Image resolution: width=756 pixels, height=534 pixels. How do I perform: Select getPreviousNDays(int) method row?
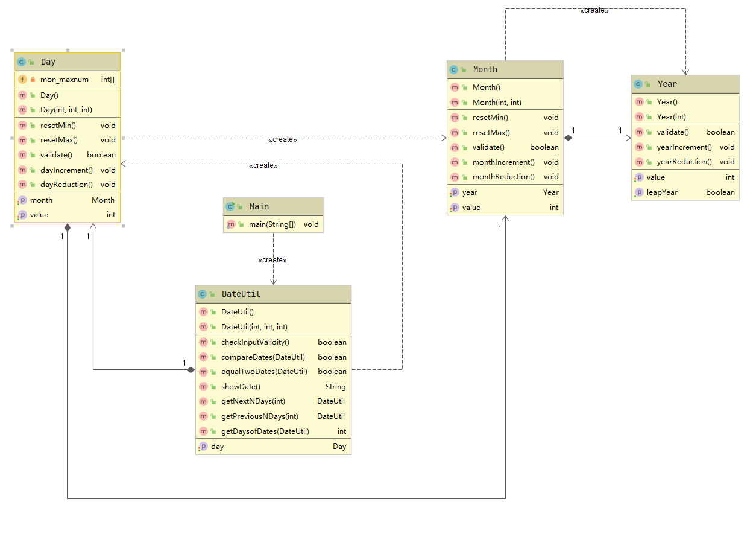[273, 416]
